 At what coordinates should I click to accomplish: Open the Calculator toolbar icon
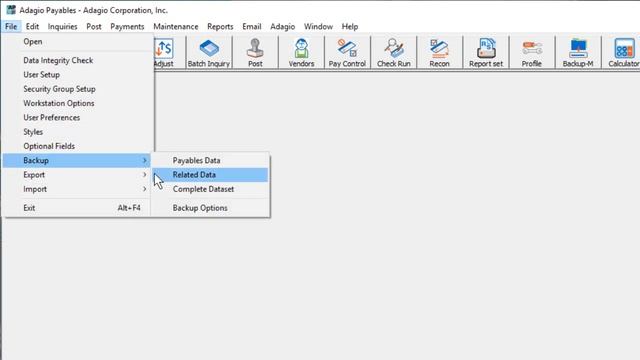[x=623, y=53]
